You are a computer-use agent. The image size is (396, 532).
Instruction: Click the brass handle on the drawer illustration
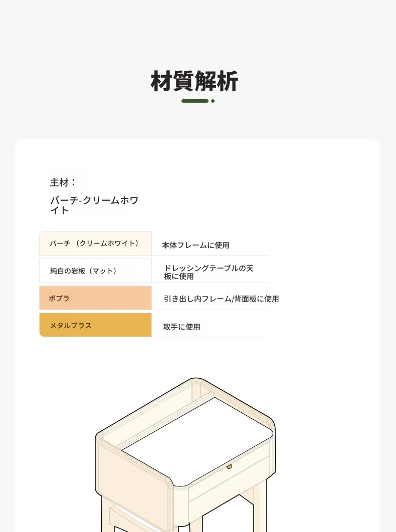coord(229,467)
